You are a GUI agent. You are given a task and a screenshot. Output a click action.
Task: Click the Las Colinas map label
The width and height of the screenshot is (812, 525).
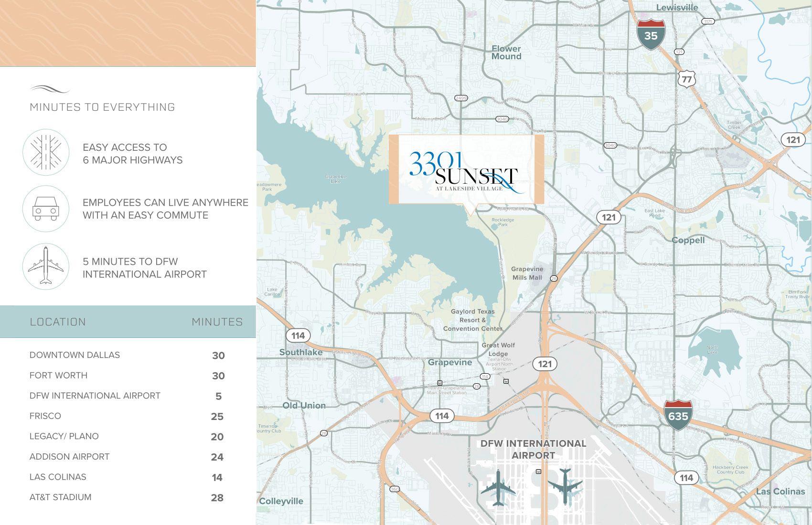(x=780, y=492)
